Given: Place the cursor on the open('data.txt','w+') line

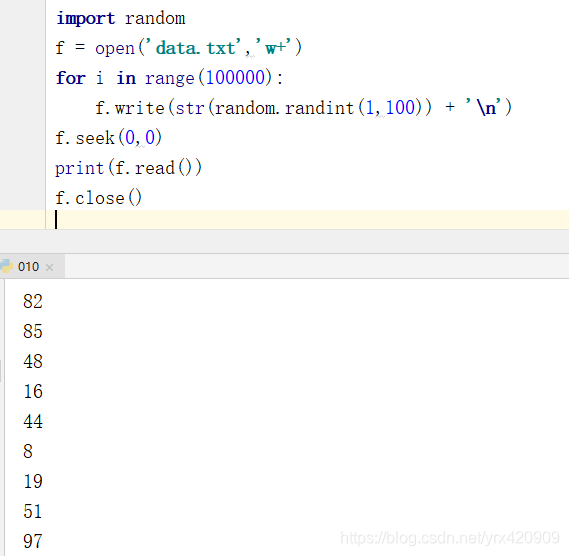Looking at the screenshot, I should point(179,48).
